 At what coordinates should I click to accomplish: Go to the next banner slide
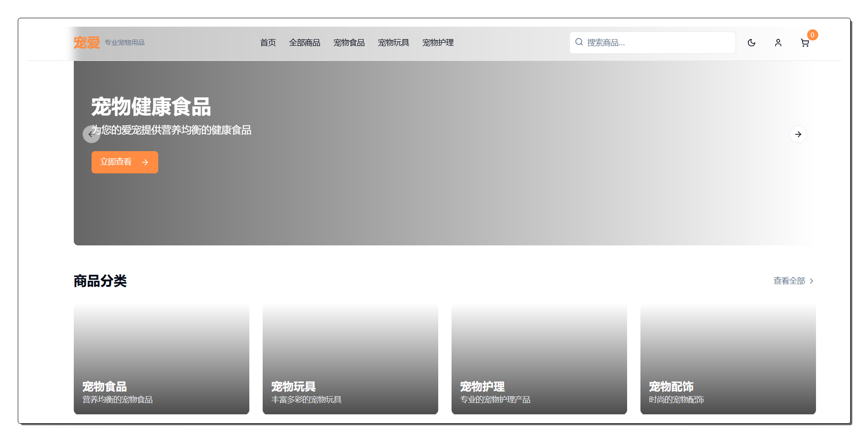click(798, 134)
